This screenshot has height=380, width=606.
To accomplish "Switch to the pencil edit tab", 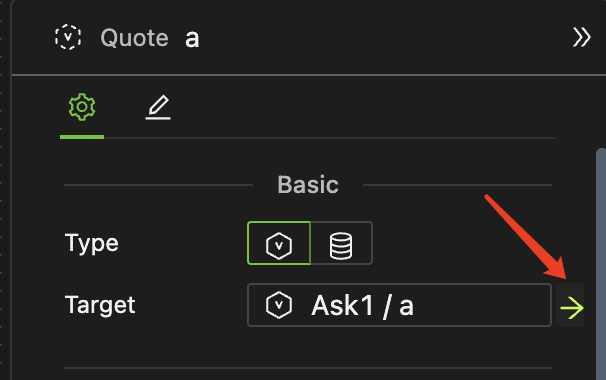I will click(158, 107).
